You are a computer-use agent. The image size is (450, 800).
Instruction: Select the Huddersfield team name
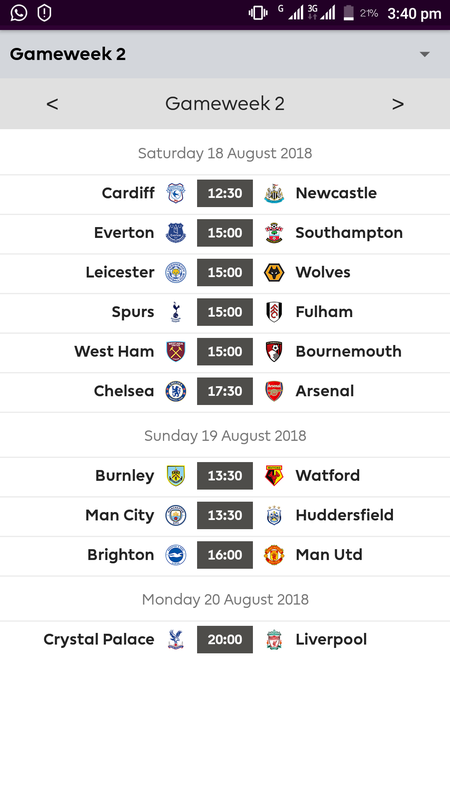tap(344, 515)
